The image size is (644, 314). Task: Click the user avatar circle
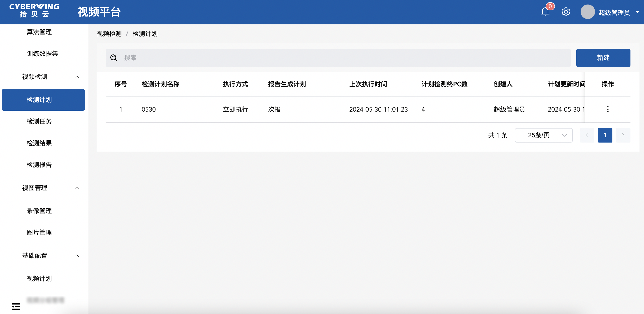click(588, 12)
